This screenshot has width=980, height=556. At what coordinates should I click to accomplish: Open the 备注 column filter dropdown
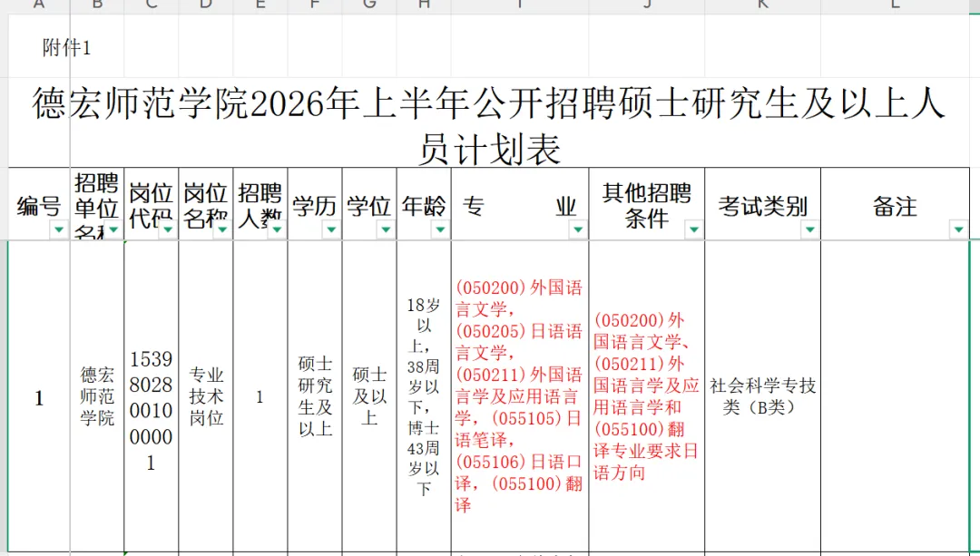point(958,229)
